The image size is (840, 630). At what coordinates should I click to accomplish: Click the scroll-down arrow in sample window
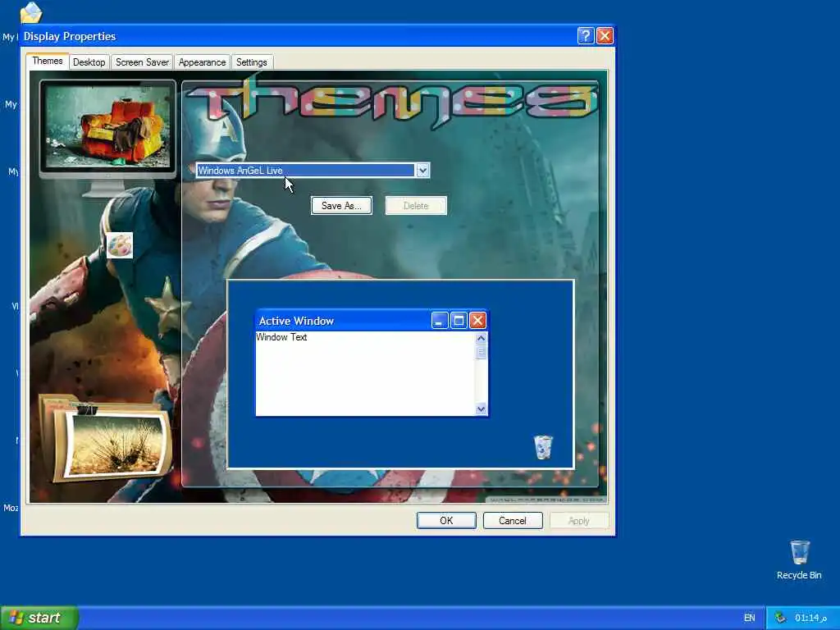coord(481,409)
